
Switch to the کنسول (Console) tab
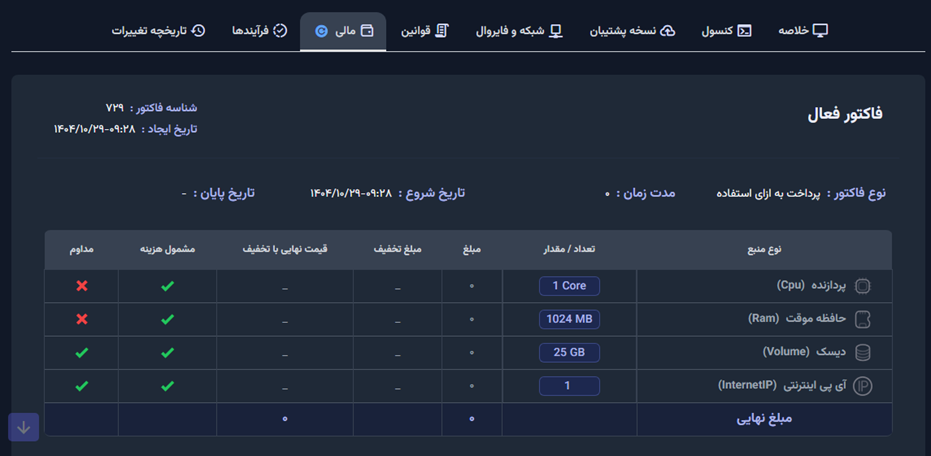point(727,31)
